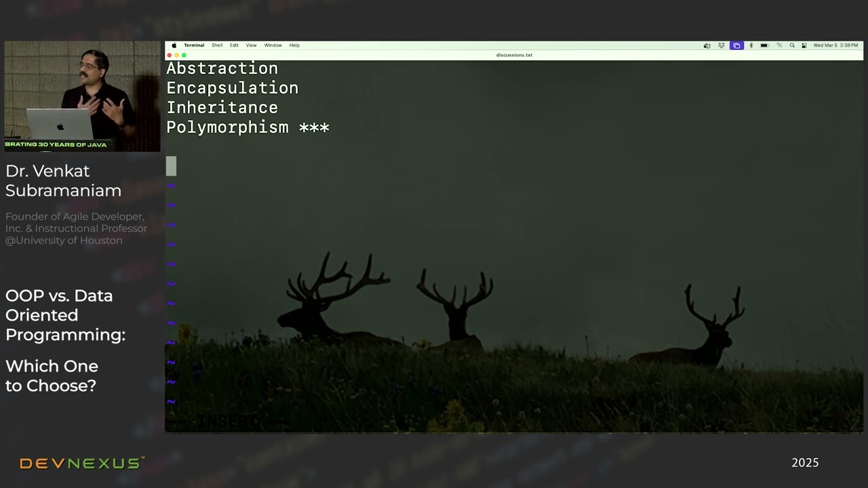Screen dimensions: 868x488
Task: Minimize the discussions.txt terminal window
Action: pyautogui.click(x=177, y=55)
